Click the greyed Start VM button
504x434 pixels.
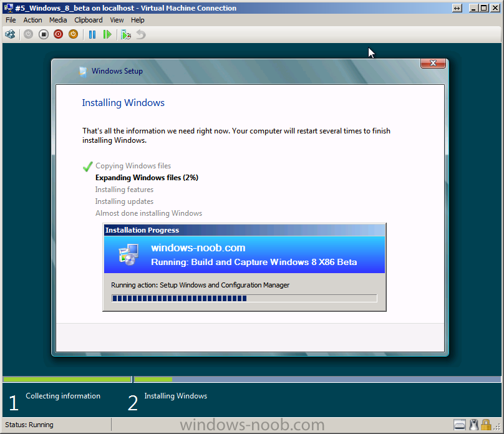pos(28,34)
